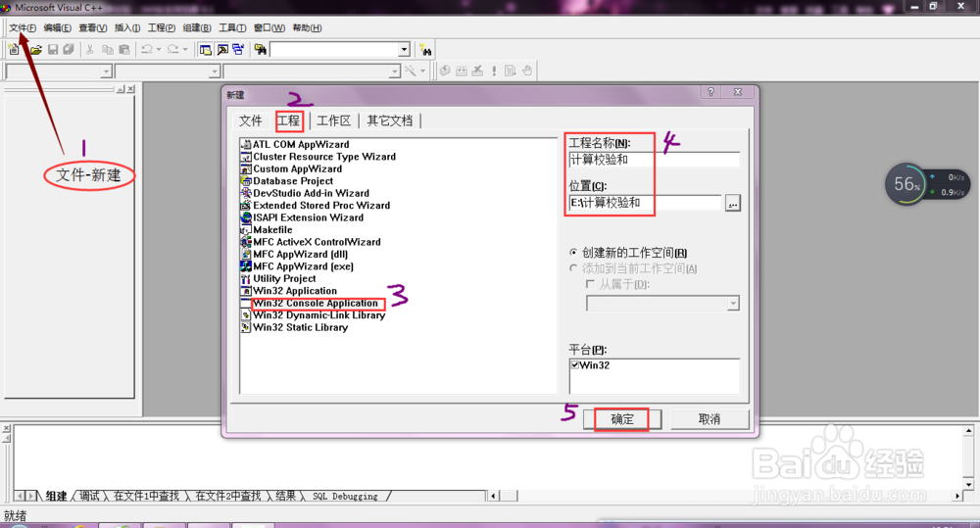The height and width of the screenshot is (528, 980).
Task: Open the 工程 menu in menu bar
Action: click(x=162, y=27)
